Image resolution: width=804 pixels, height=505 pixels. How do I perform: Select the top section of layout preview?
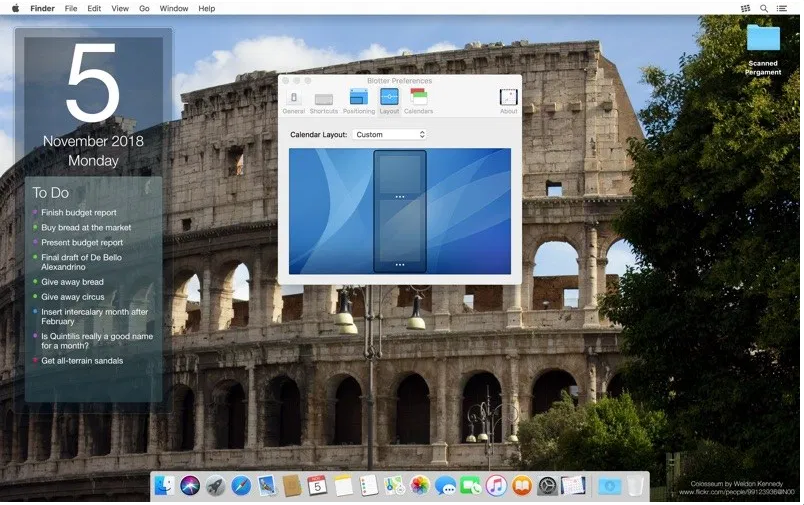400,172
